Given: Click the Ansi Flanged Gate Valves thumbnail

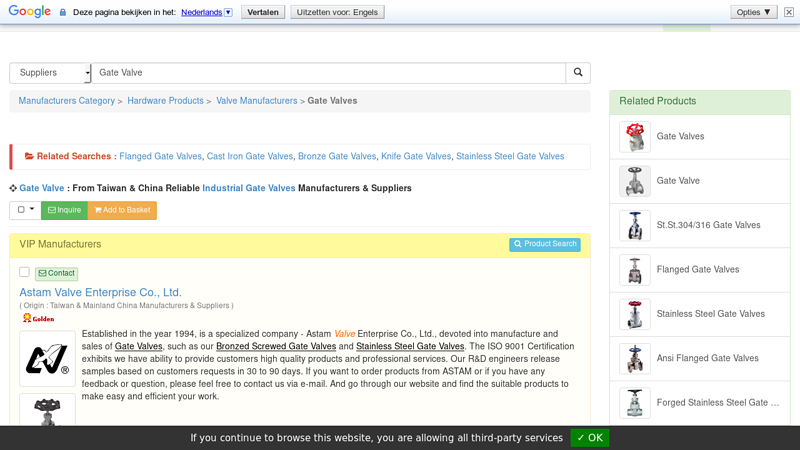Looking at the screenshot, I should (635, 359).
